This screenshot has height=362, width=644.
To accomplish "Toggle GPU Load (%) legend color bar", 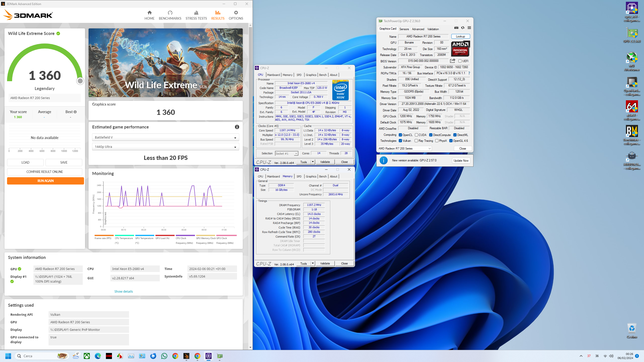I will 165,236.
